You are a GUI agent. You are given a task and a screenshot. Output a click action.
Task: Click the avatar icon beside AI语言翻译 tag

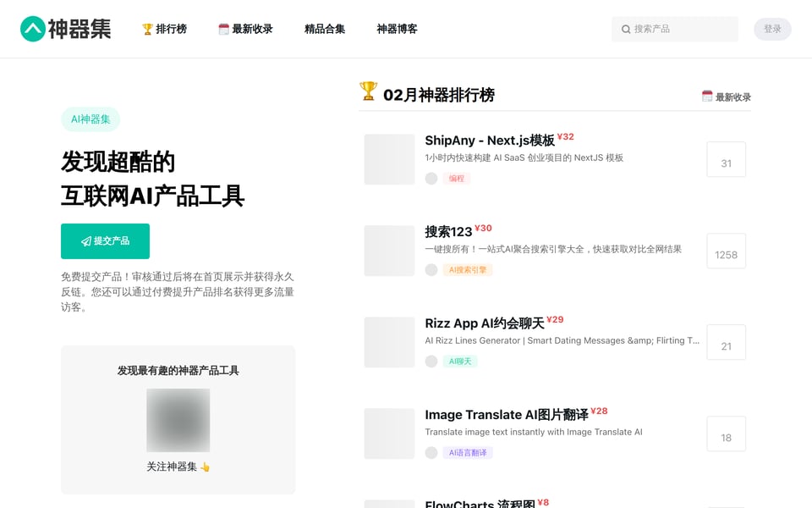431,452
